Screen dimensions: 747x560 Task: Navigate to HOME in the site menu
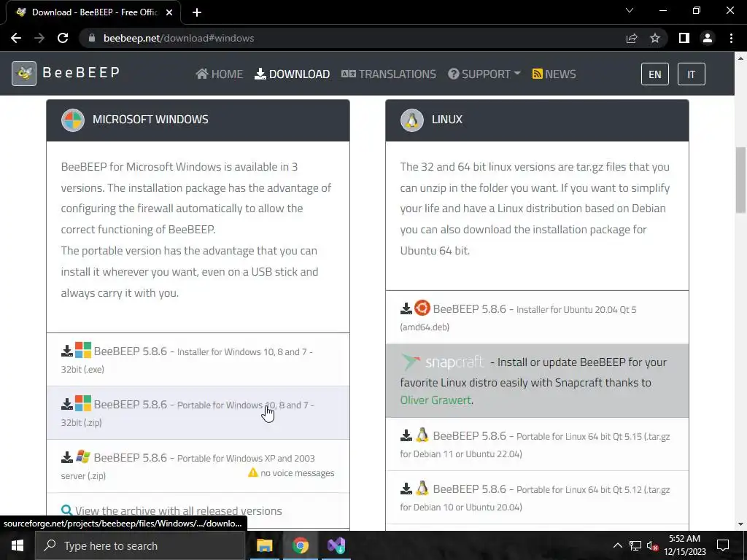(220, 74)
